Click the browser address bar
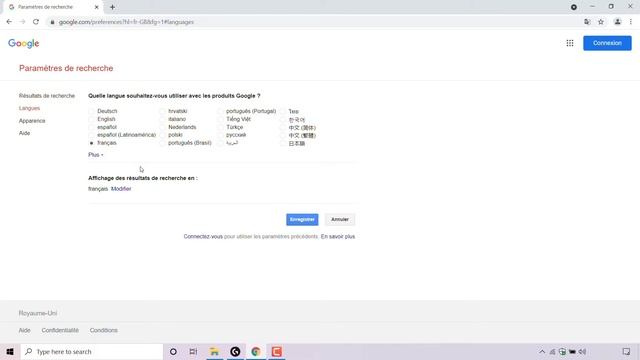640x360 pixels. click(x=314, y=22)
